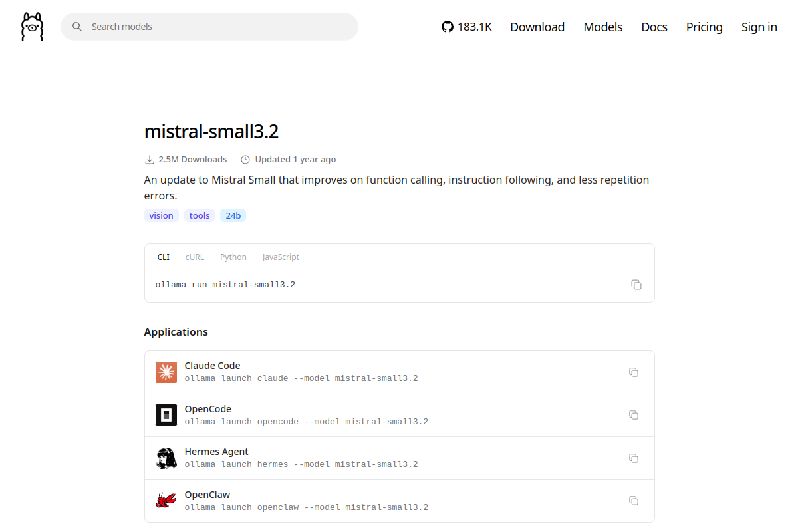Click the ollama launch opencode command
Viewport: 798px width, 532px height.
point(307,422)
